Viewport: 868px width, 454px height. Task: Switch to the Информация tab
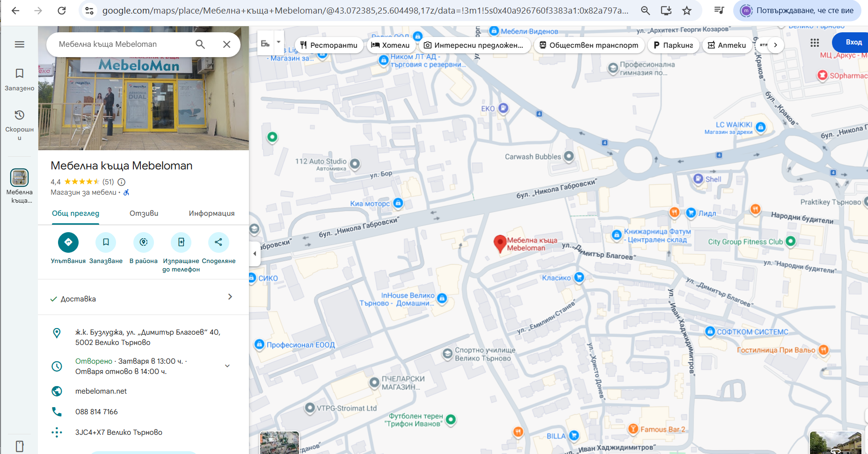212,213
